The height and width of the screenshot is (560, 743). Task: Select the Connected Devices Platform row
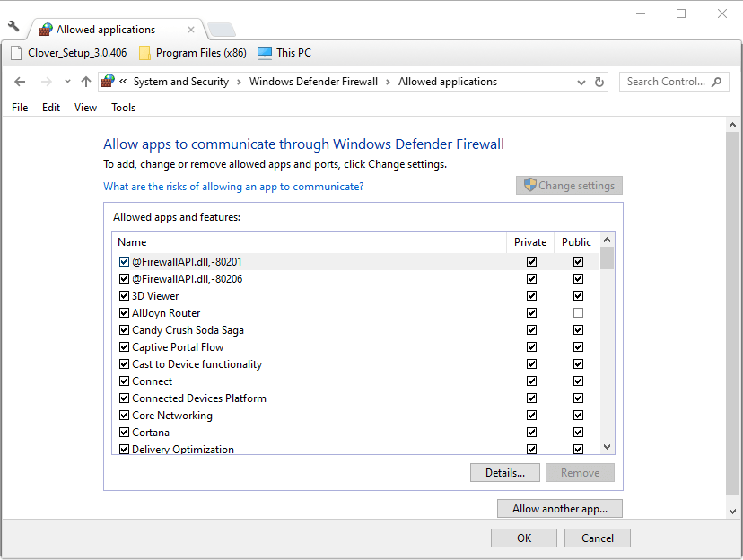(x=356, y=398)
